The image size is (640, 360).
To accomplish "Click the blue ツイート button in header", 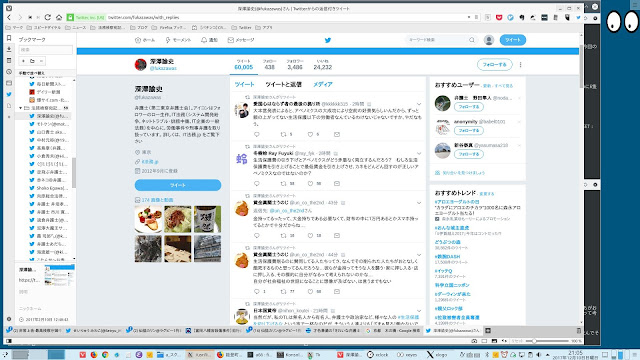I will (513, 40).
